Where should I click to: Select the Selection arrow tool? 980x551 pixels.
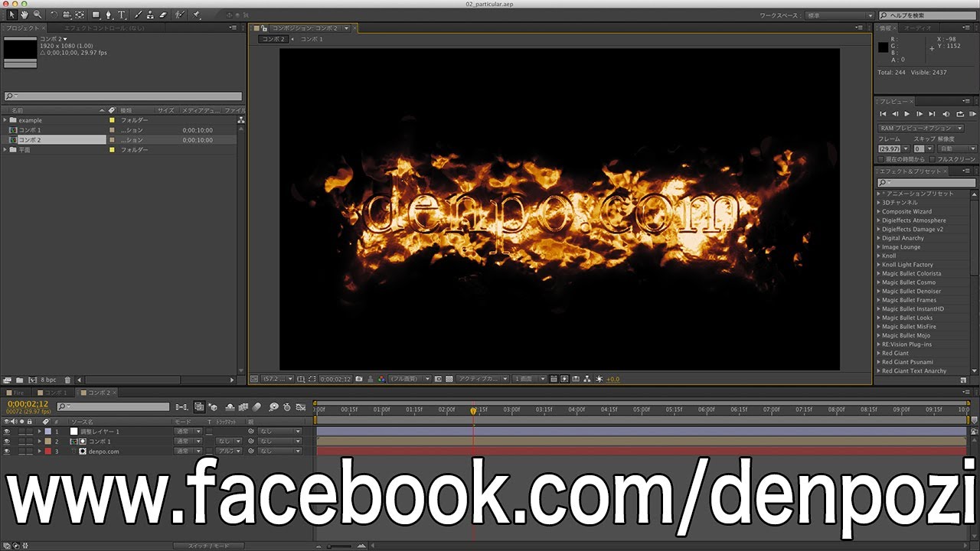[x=12, y=15]
